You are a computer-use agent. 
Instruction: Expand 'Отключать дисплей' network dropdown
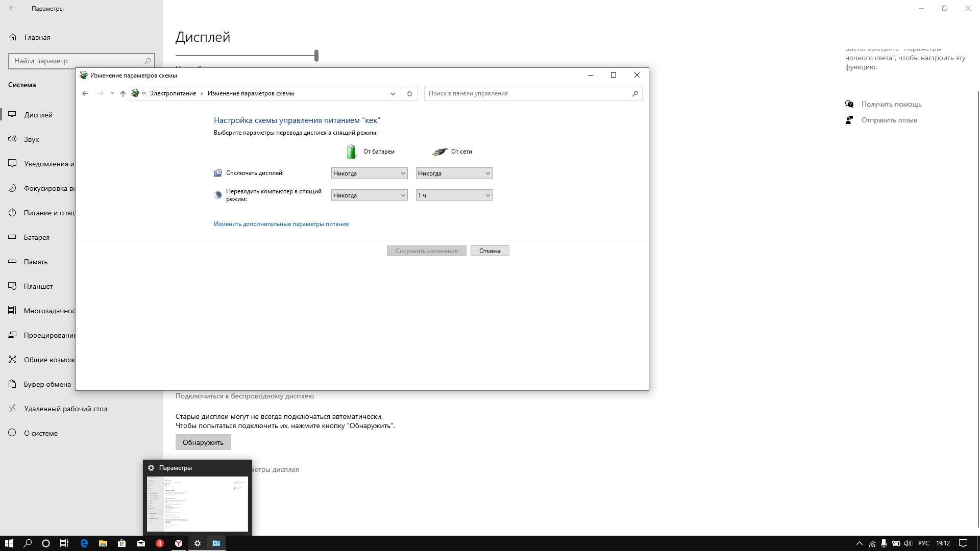(x=454, y=173)
